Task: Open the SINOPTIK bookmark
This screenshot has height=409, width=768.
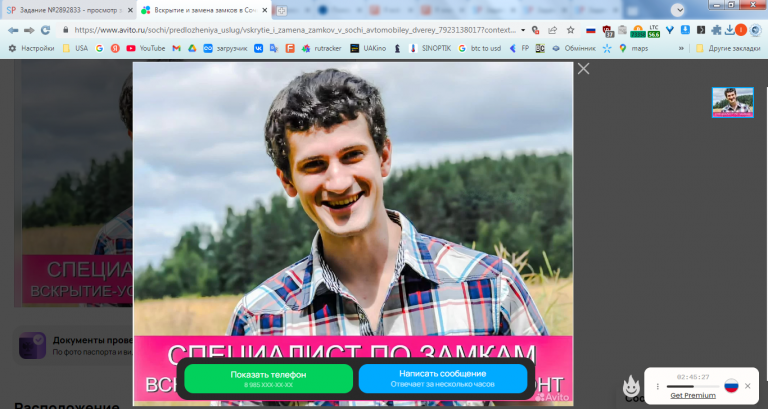Action: [430, 48]
